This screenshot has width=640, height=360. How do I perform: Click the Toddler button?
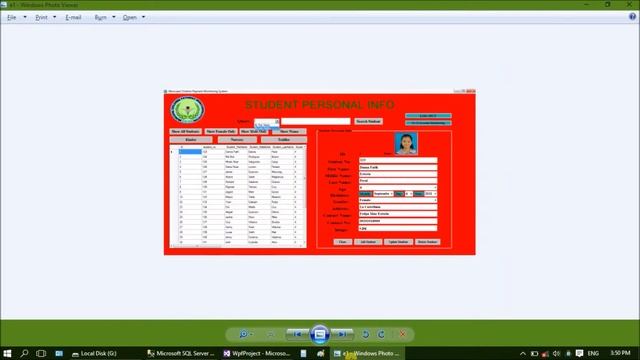(x=284, y=140)
